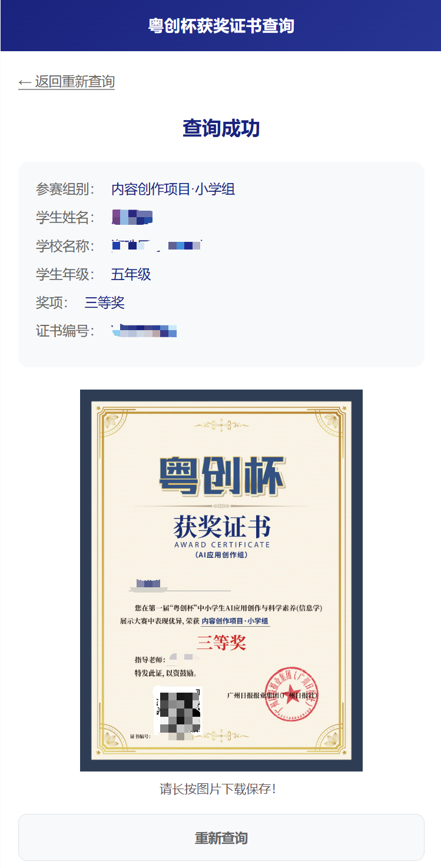441x868 pixels.
Task: Click the 三等奖 award value in info card
Action: [x=105, y=302]
